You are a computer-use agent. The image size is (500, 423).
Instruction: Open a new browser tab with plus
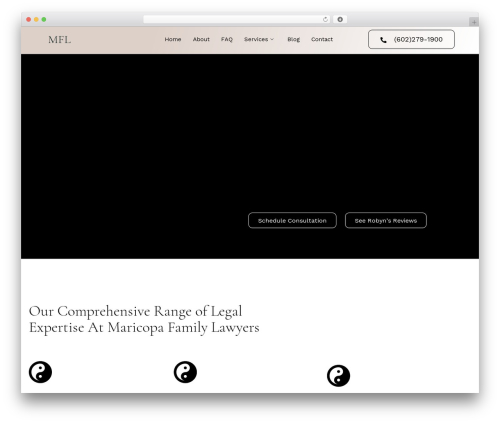click(474, 22)
